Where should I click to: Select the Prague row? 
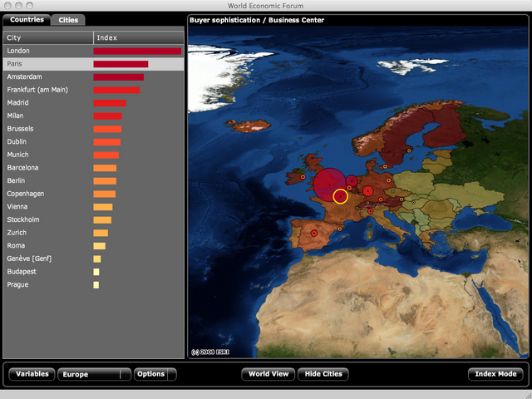tap(94, 284)
